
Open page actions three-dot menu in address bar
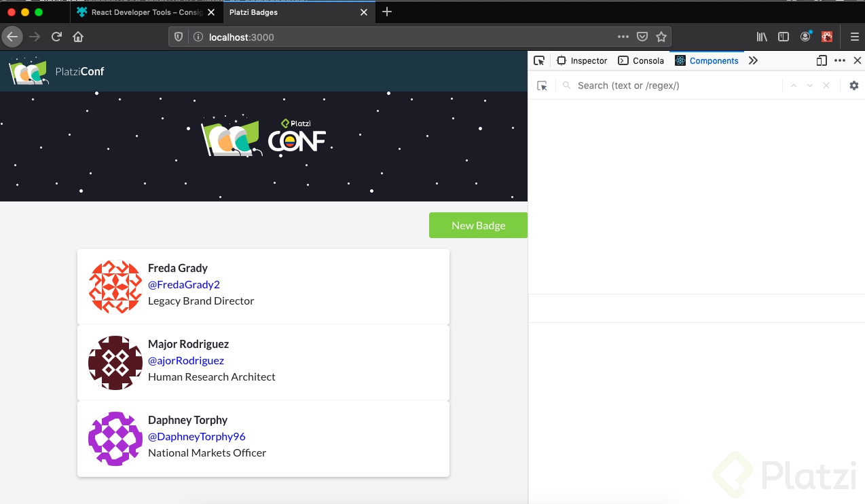(623, 37)
